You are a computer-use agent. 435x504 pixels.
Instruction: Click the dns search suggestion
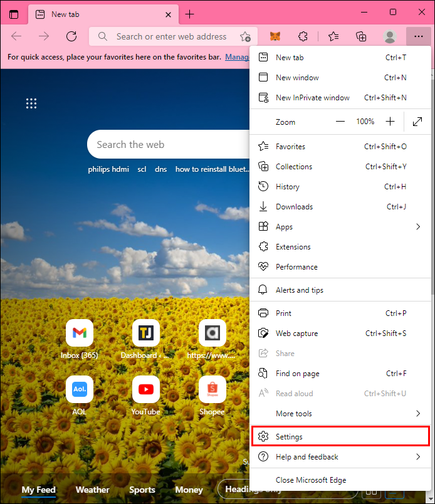(x=160, y=169)
